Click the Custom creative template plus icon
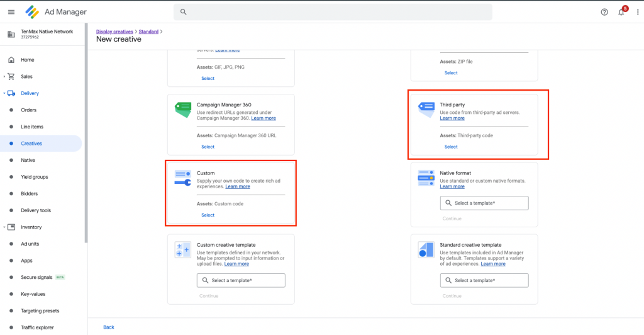 click(183, 249)
